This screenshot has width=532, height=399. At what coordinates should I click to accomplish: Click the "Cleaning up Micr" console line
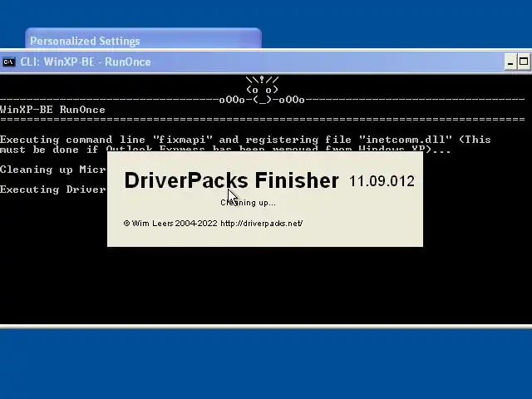(x=53, y=170)
